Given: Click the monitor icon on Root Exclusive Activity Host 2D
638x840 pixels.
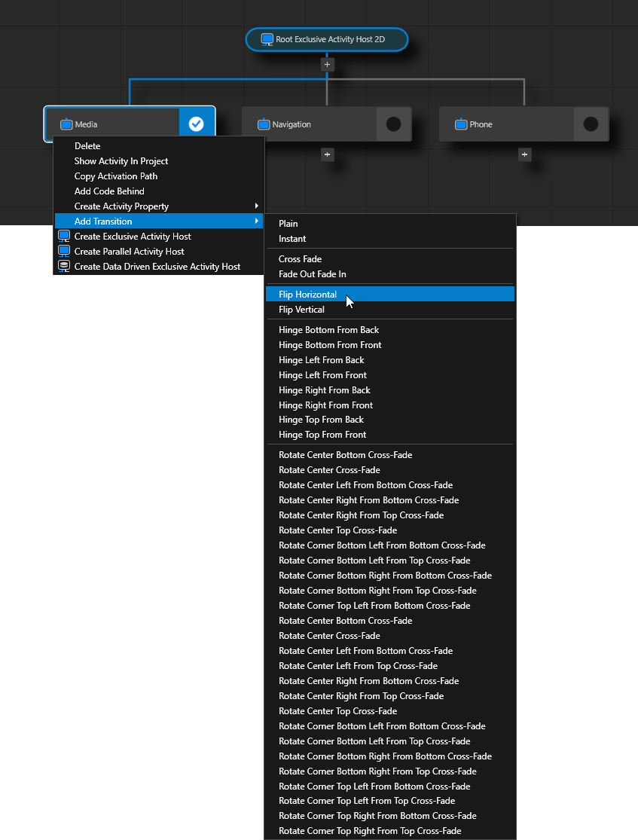Looking at the screenshot, I should (x=267, y=39).
